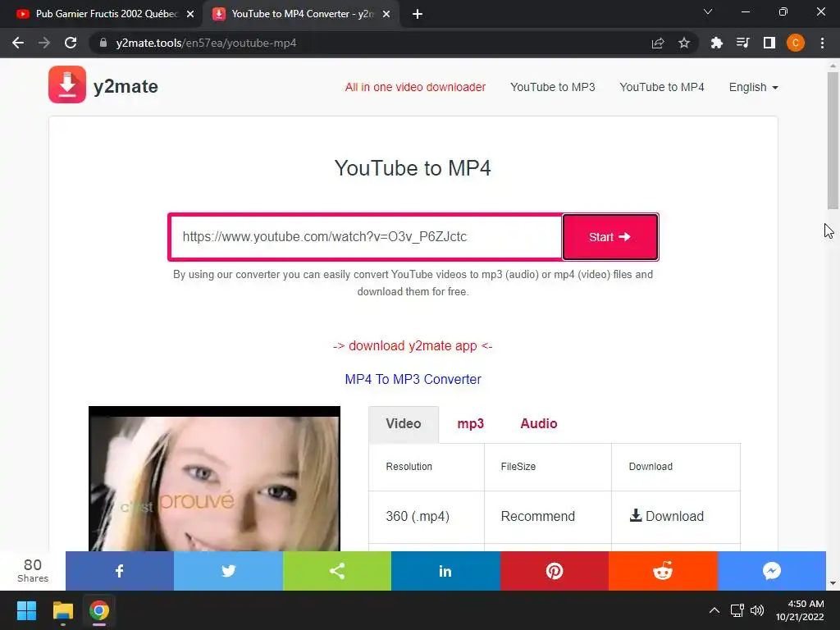
Task: Open Chrome tab search chevron
Action: coord(708,11)
